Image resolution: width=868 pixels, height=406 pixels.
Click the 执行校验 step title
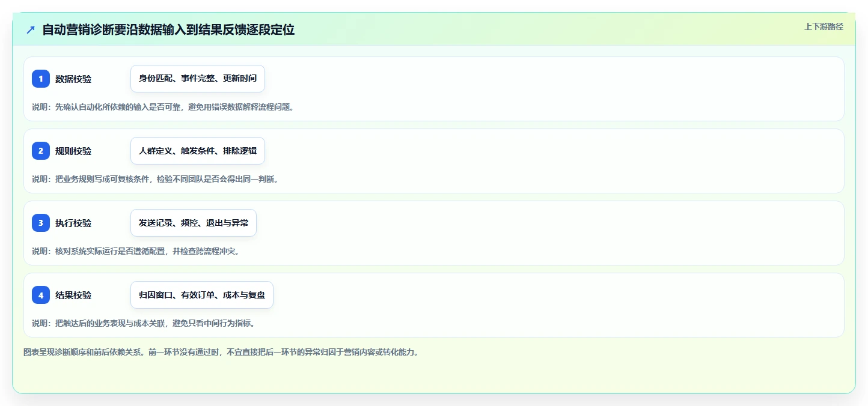click(73, 223)
